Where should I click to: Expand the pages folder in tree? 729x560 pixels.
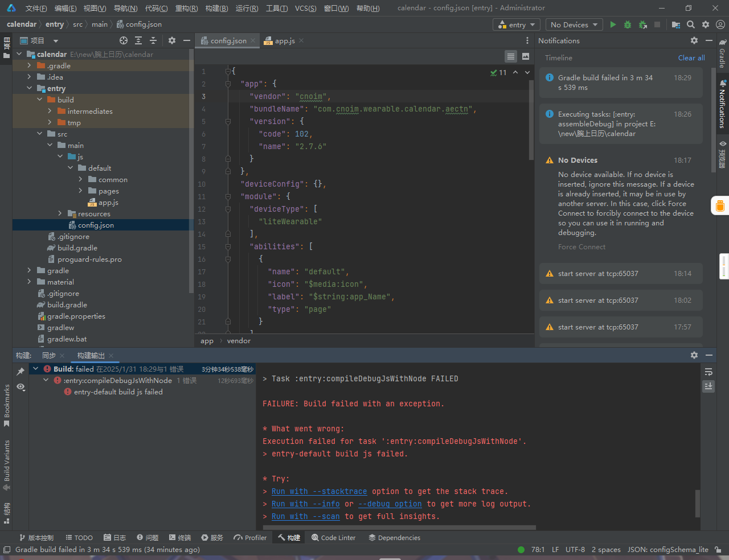(80, 191)
